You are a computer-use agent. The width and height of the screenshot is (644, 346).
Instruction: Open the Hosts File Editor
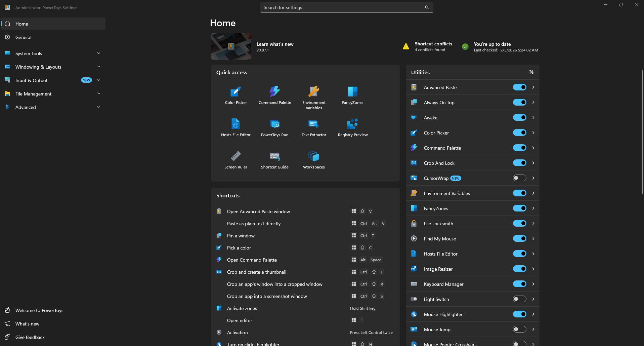235,127
